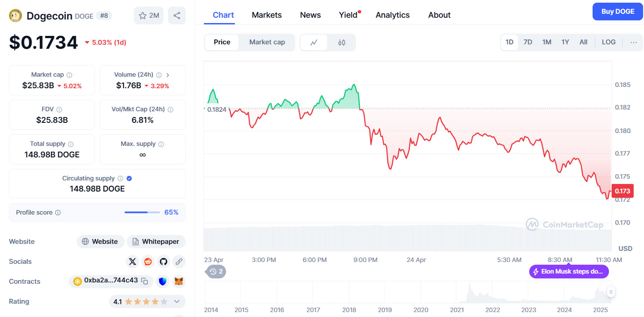Open Dogecoin's X (Twitter) profile
This screenshot has width=644, height=317.
pos(133,262)
